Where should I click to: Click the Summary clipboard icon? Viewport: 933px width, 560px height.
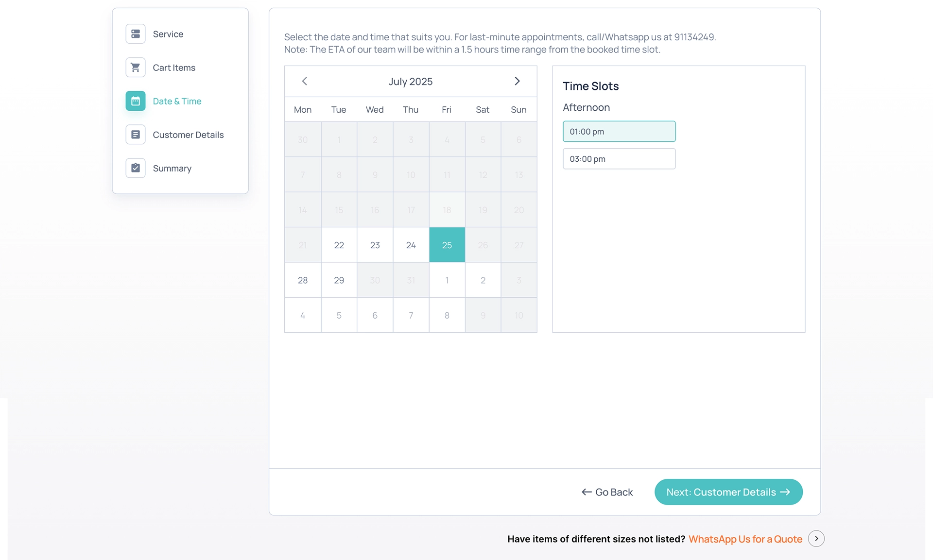(x=136, y=168)
